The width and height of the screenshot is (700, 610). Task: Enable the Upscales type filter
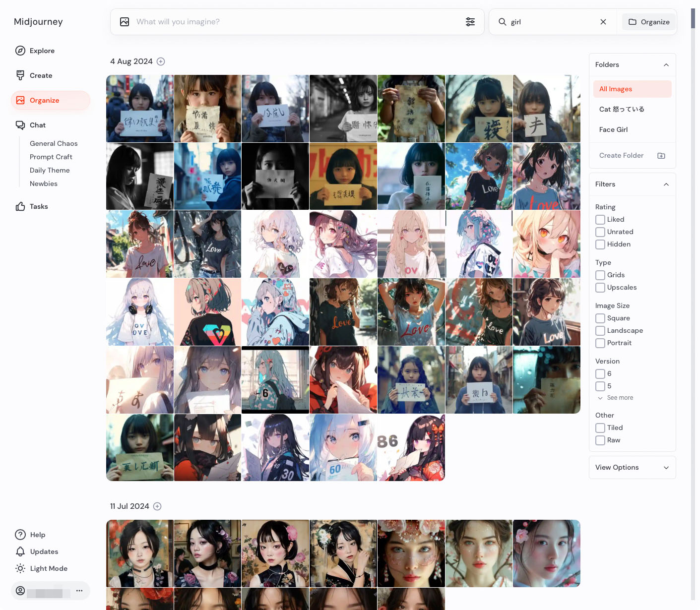click(600, 288)
